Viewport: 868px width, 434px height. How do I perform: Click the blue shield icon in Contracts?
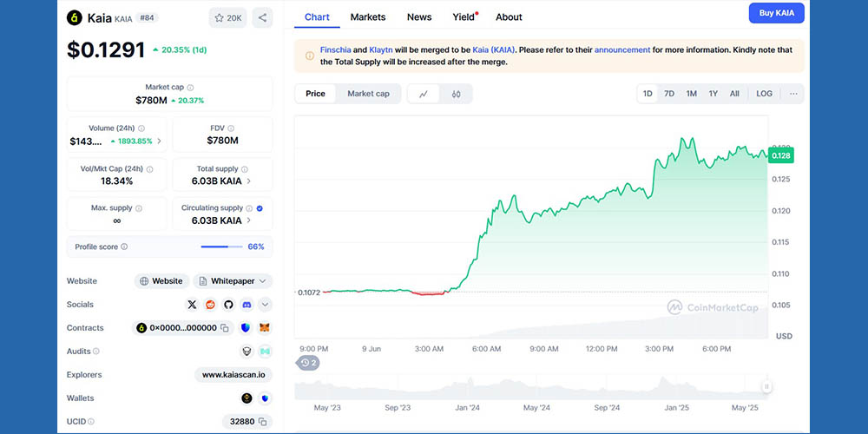point(246,328)
